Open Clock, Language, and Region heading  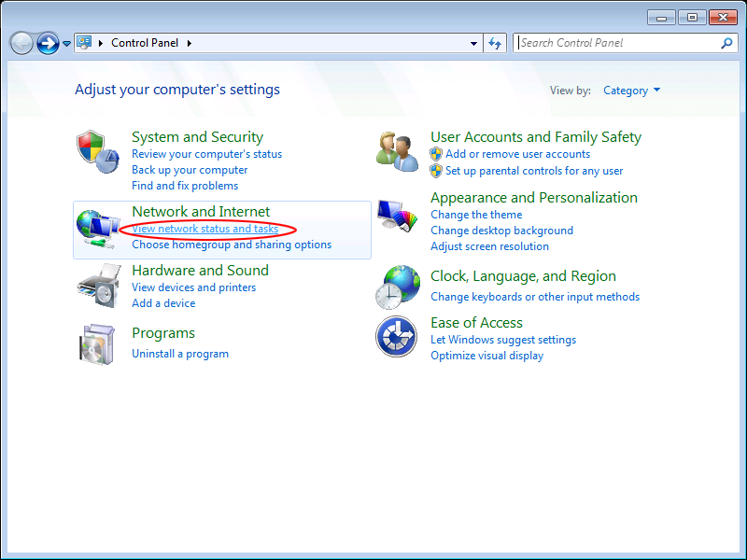(523, 276)
